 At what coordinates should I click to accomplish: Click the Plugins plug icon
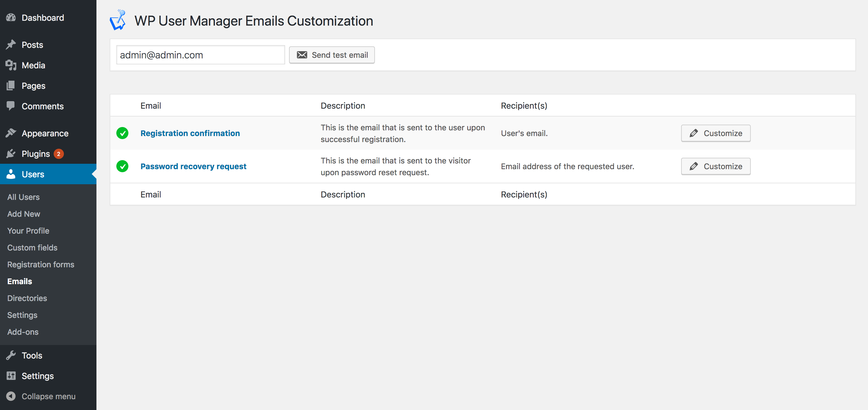tap(11, 154)
